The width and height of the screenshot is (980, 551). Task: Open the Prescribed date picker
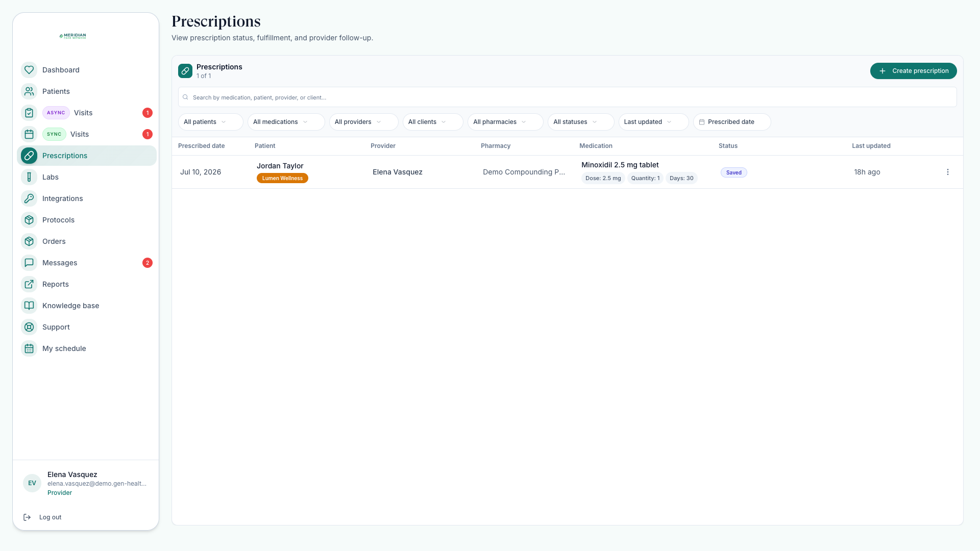coord(732,122)
